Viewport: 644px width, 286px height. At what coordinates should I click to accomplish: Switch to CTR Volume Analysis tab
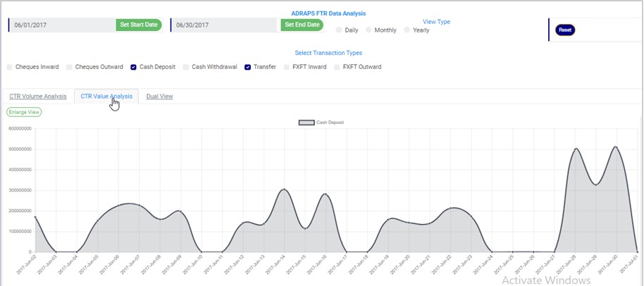click(38, 97)
